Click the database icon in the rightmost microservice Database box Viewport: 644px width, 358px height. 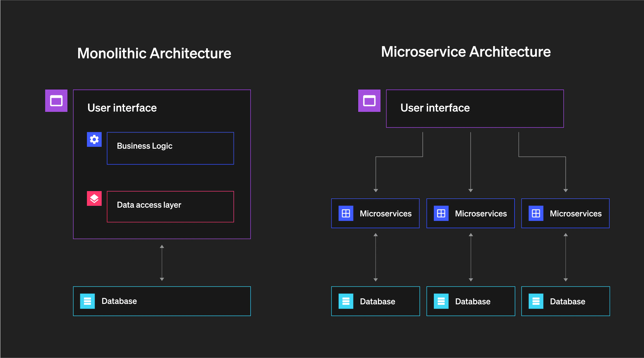pyautogui.click(x=536, y=301)
